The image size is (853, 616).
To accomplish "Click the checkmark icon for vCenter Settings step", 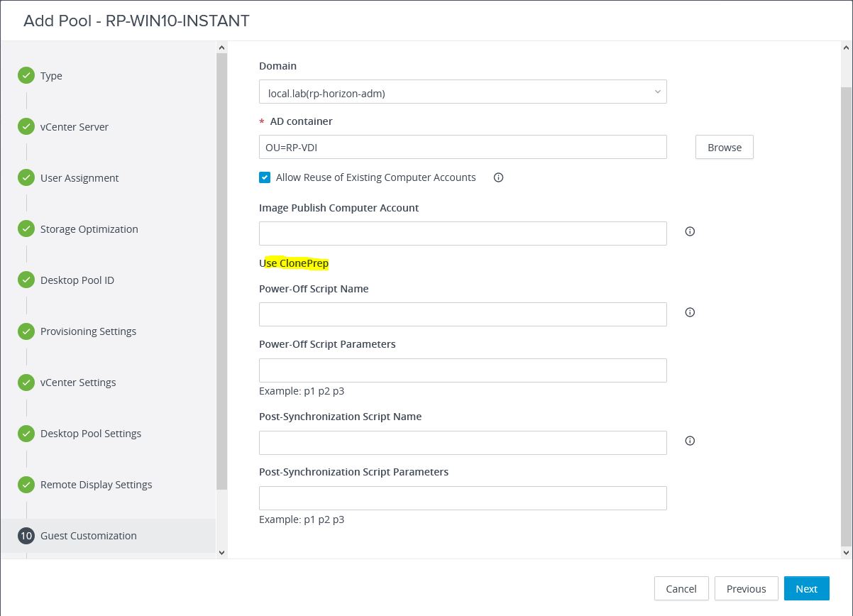I will pos(26,383).
